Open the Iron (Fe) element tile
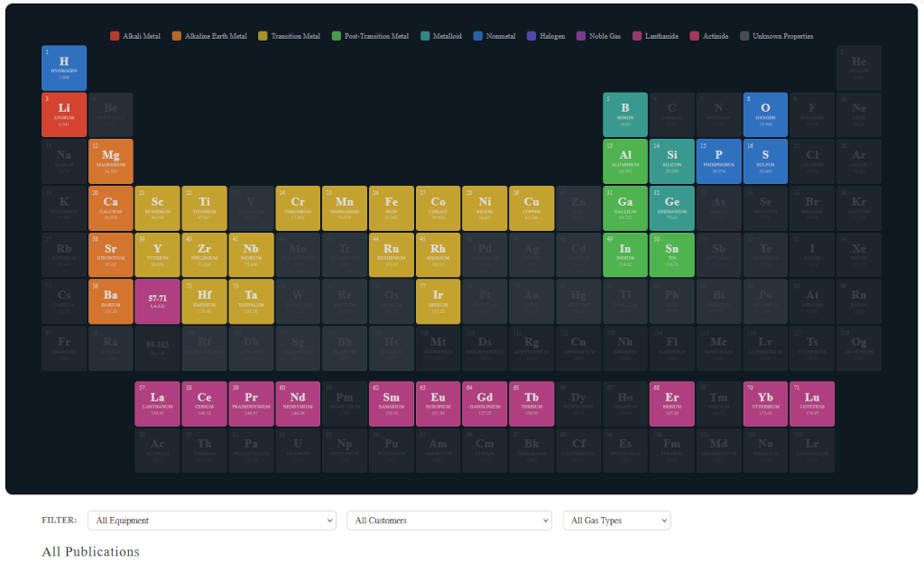924x562 pixels. pos(391,208)
